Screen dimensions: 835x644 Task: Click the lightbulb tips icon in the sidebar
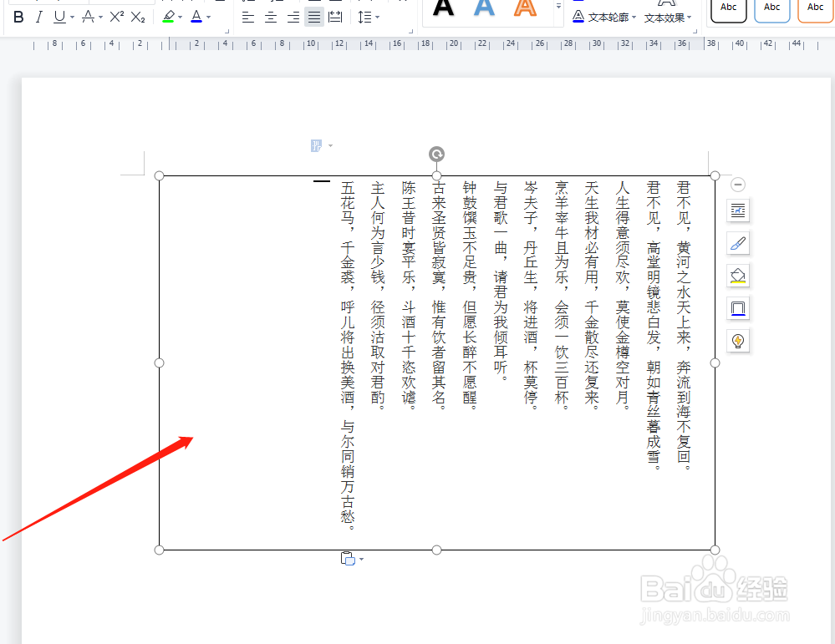tap(737, 340)
